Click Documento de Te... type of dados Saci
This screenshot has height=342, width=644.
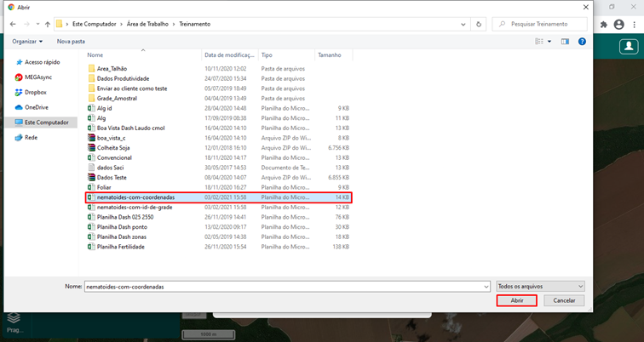coord(285,168)
